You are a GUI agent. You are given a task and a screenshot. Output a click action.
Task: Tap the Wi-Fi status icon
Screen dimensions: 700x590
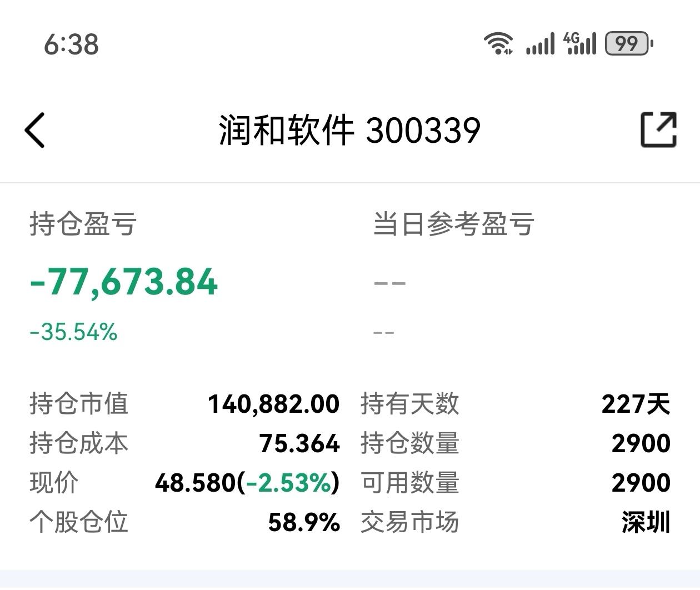[x=498, y=43]
